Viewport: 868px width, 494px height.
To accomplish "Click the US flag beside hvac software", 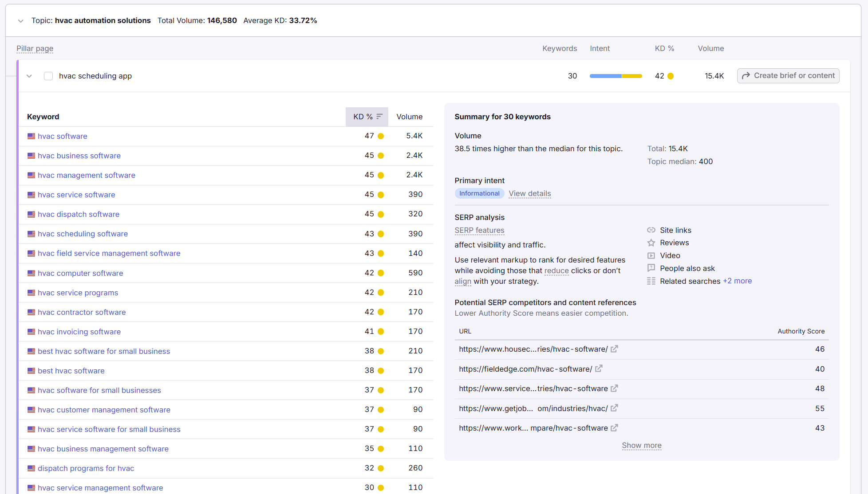I will [31, 136].
